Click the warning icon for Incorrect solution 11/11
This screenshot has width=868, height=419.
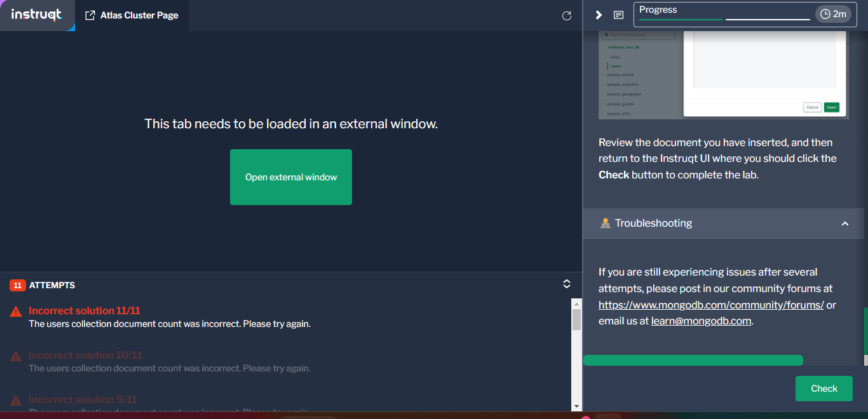(x=16, y=312)
